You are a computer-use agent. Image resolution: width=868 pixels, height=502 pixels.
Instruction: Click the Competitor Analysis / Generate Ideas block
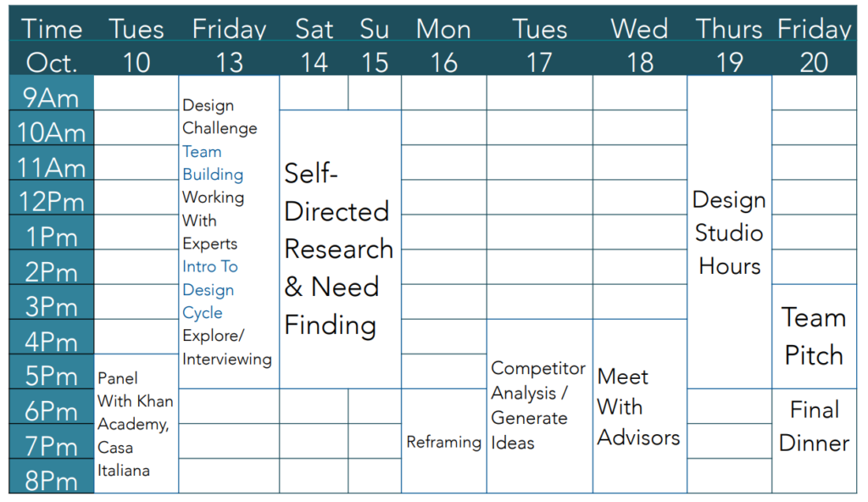[538, 405]
